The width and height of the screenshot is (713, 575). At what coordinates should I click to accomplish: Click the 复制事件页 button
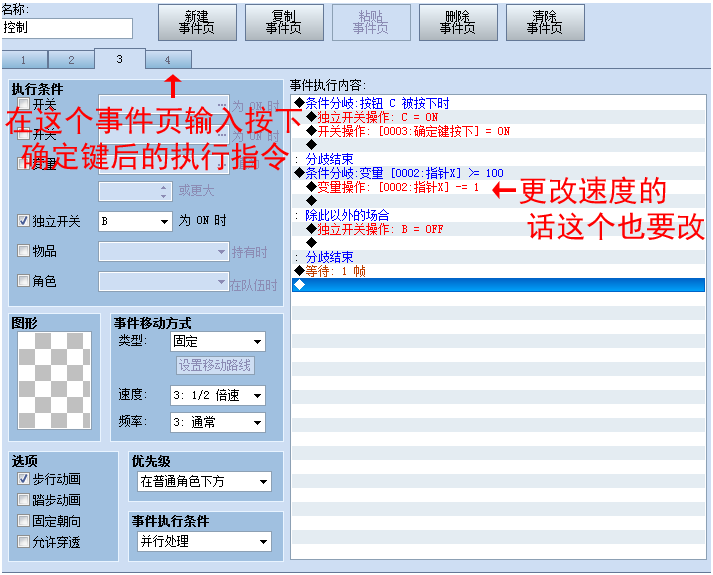point(284,23)
